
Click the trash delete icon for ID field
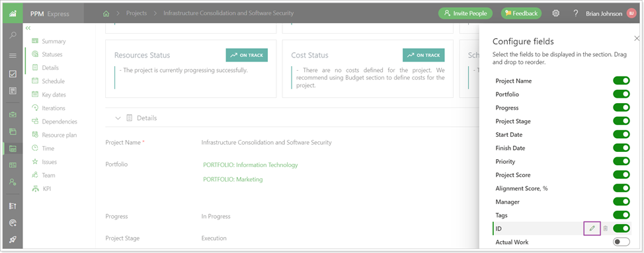pos(606,229)
